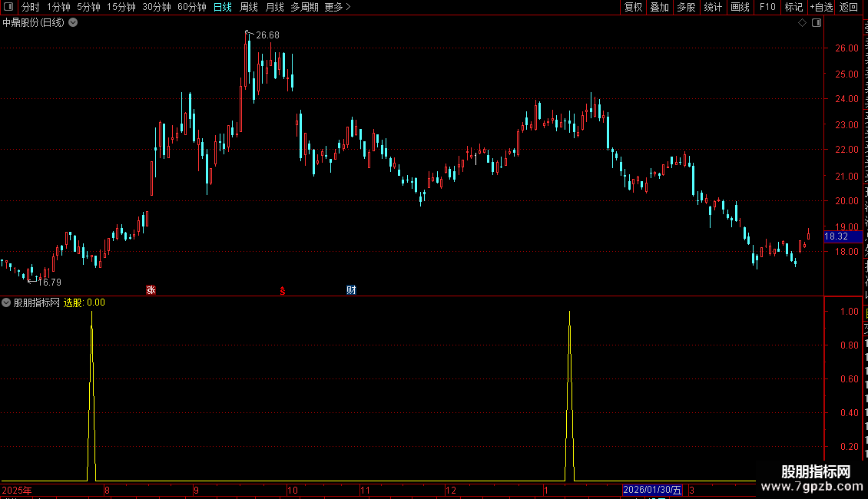Switch to 日线 daily chart
868x499 pixels.
223,7
